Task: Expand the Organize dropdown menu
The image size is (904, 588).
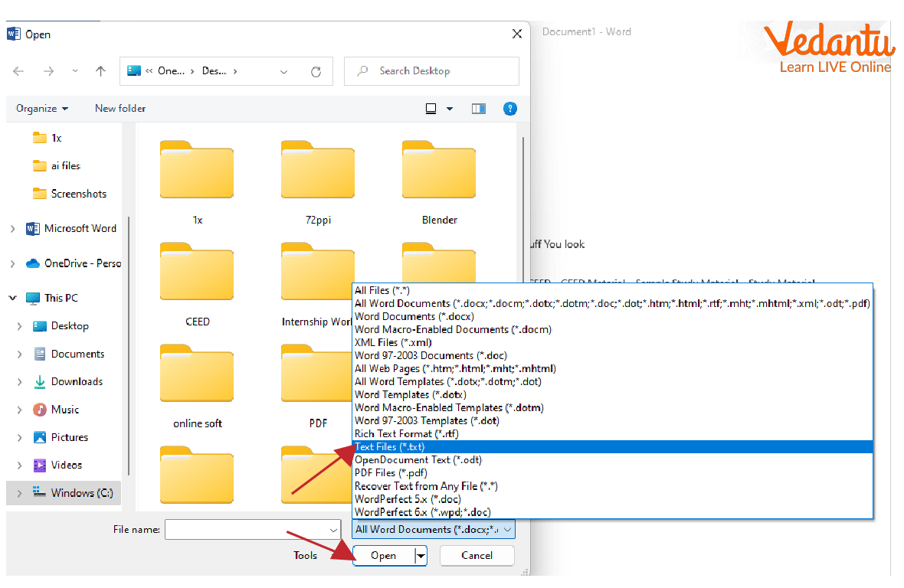Action: tap(42, 109)
